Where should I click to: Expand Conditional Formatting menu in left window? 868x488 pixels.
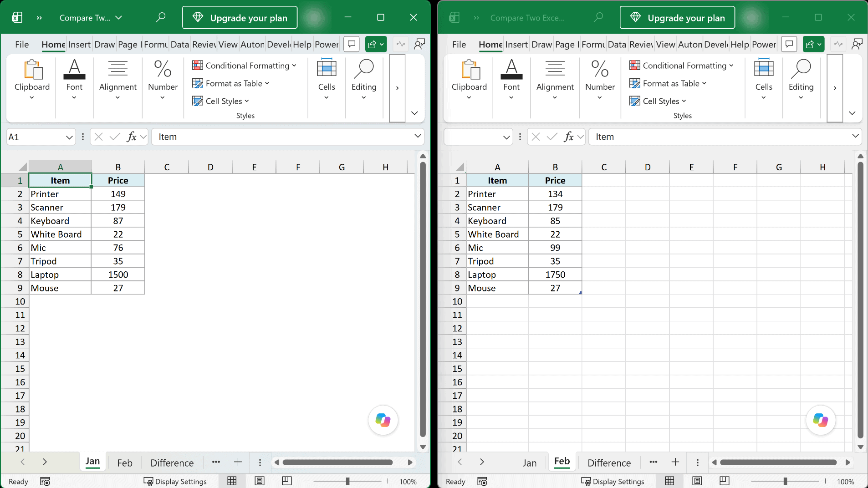pos(244,66)
